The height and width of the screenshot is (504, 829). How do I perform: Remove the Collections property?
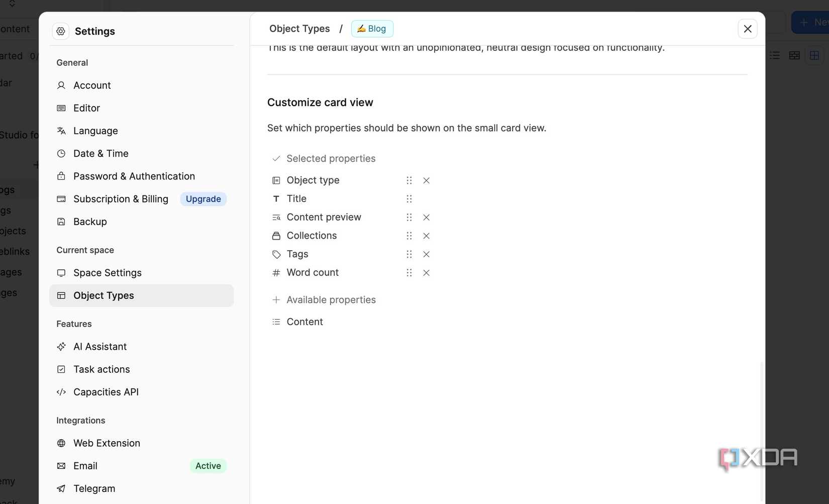pos(426,236)
